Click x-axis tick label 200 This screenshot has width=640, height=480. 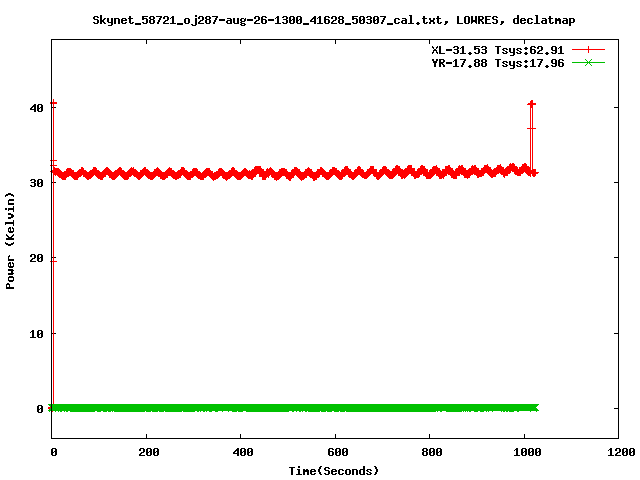pos(148,452)
